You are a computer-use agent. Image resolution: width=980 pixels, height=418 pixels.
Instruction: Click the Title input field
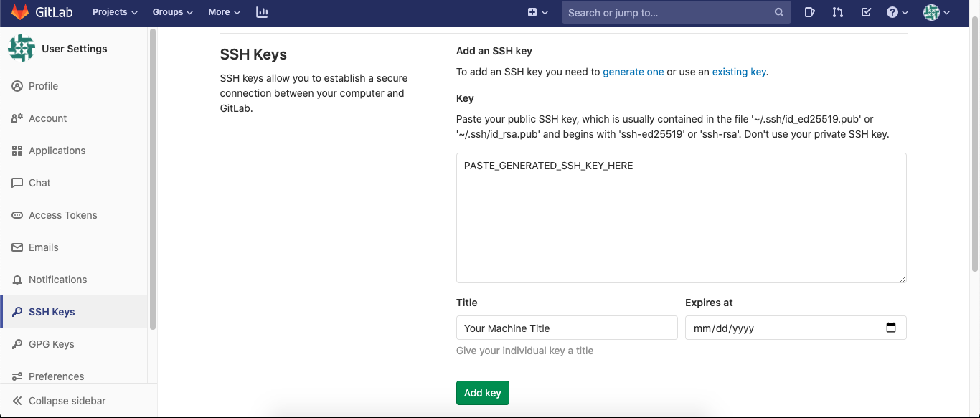(x=566, y=328)
